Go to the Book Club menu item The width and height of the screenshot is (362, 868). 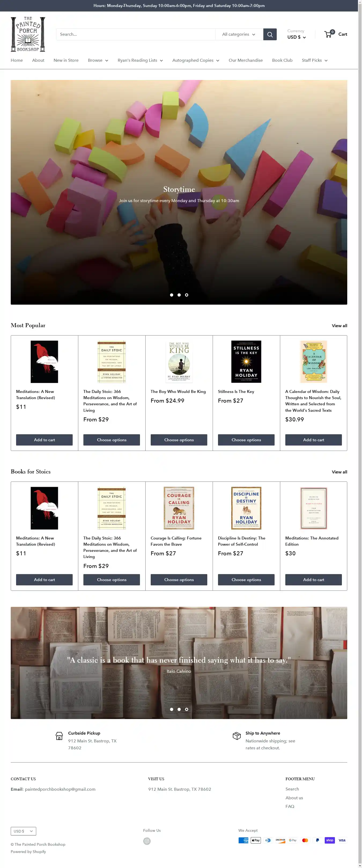(x=282, y=60)
